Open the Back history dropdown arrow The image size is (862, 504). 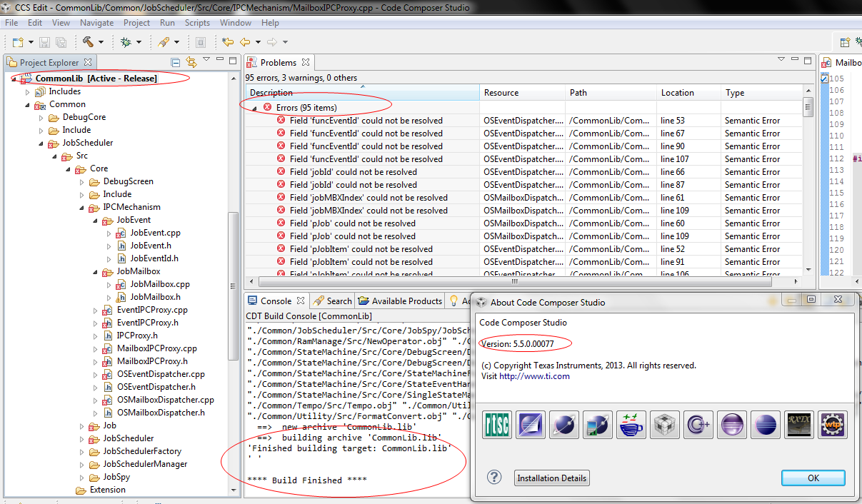(x=257, y=42)
